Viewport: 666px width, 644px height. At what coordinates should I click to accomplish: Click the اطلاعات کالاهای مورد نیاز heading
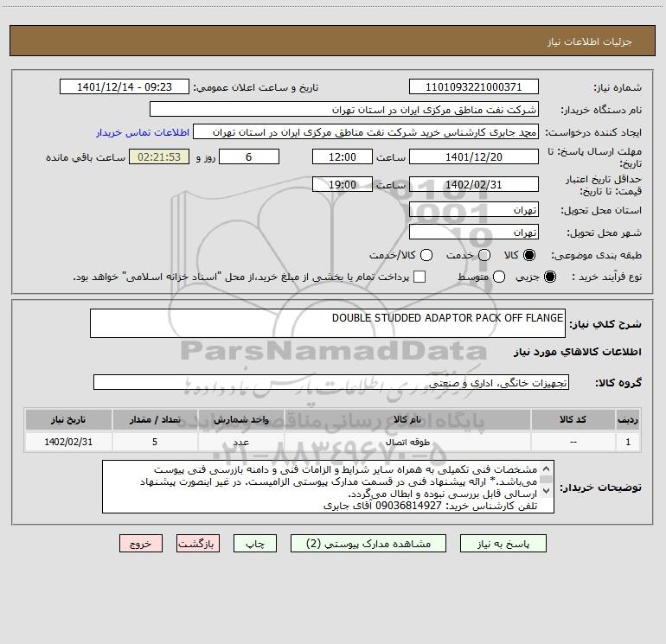(577, 352)
